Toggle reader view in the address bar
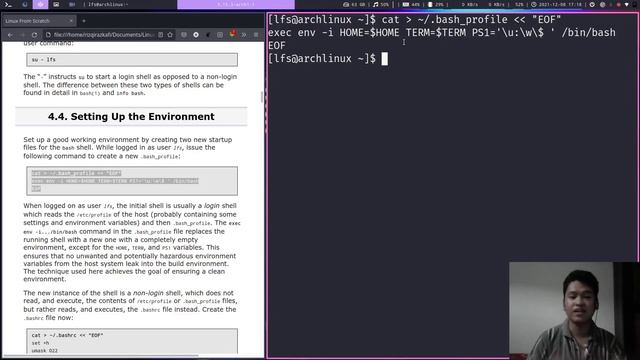The width and height of the screenshot is (640, 360). point(161,35)
